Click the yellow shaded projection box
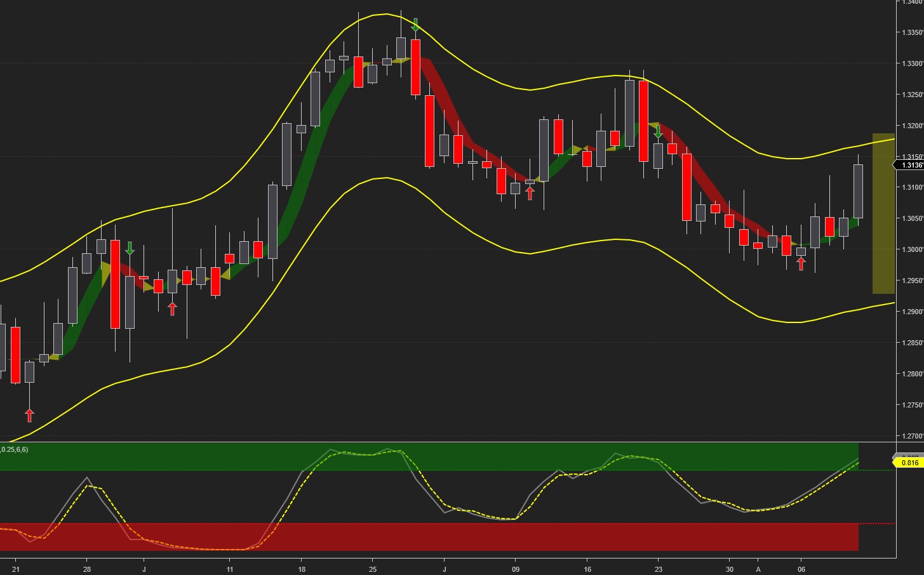924x575 pixels. [x=883, y=214]
